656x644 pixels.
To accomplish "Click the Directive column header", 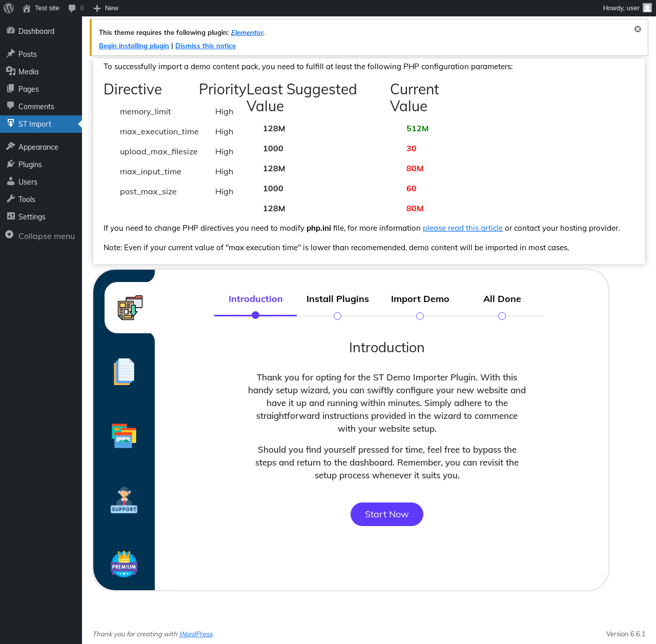I will point(133,89).
